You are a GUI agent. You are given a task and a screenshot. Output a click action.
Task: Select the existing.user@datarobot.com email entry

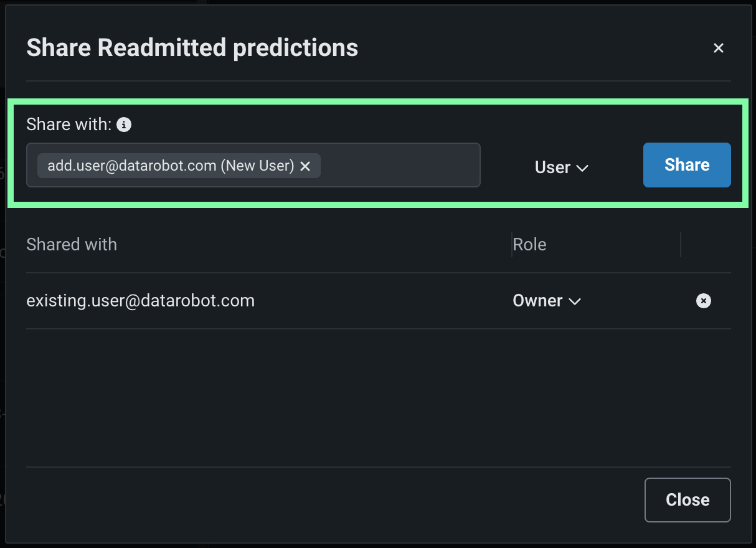tap(141, 301)
